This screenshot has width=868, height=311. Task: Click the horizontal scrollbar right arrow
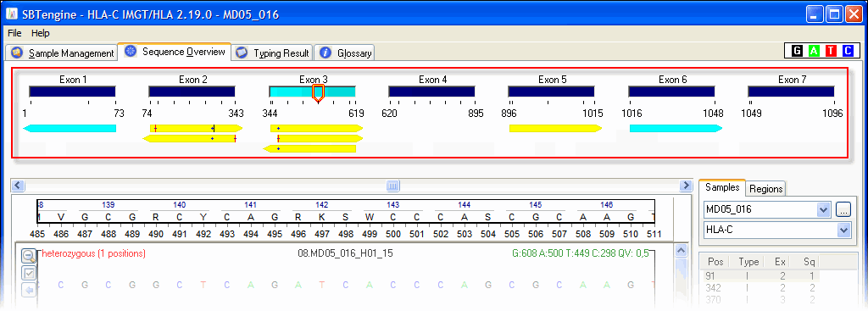tap(686, 186)
